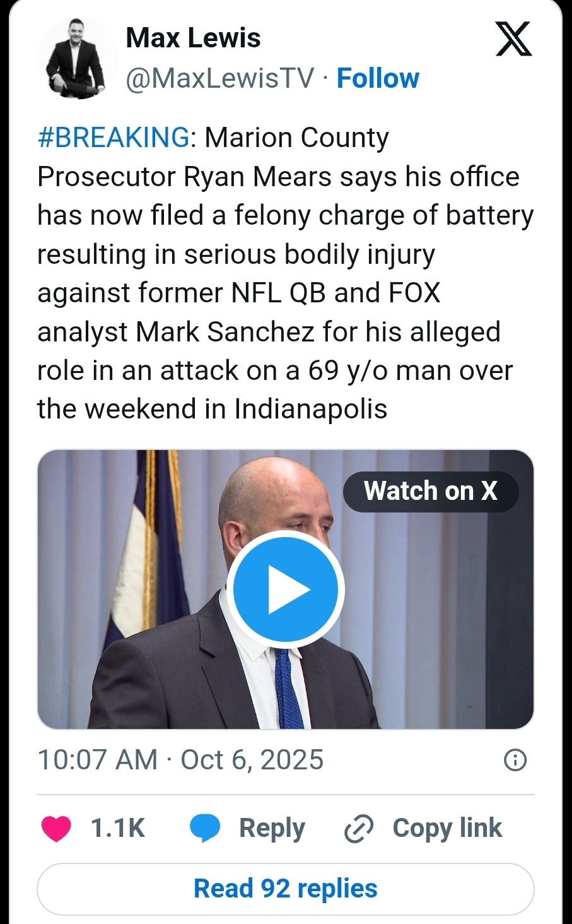Click the chain link copy icon
This screenshot has height=924, width=572.
pyautogui.click(x=359, y=829)
